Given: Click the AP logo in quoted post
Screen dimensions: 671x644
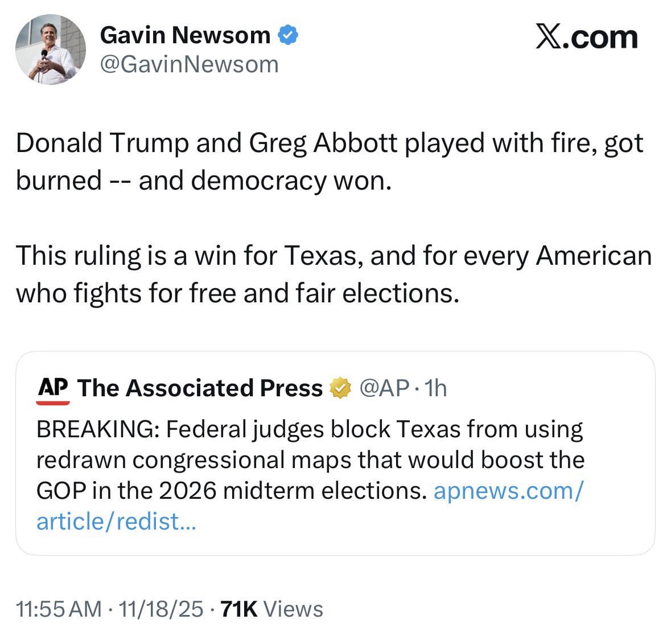Looking at the screenshot, I should (x=52, y=389).
